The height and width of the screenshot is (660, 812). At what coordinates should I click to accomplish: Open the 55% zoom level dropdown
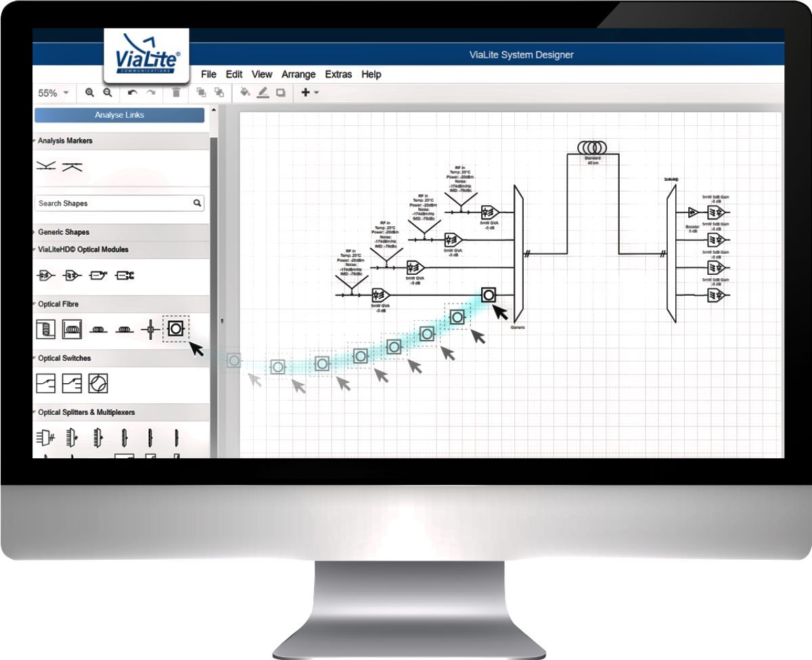(x=53, y=93)
